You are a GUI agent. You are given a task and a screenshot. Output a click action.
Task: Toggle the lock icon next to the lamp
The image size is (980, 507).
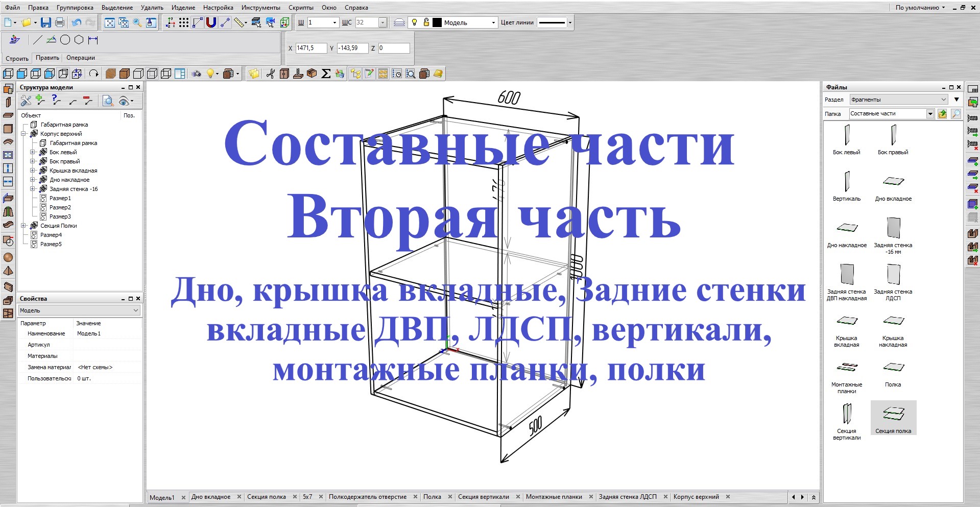click(x=425, y=22)
